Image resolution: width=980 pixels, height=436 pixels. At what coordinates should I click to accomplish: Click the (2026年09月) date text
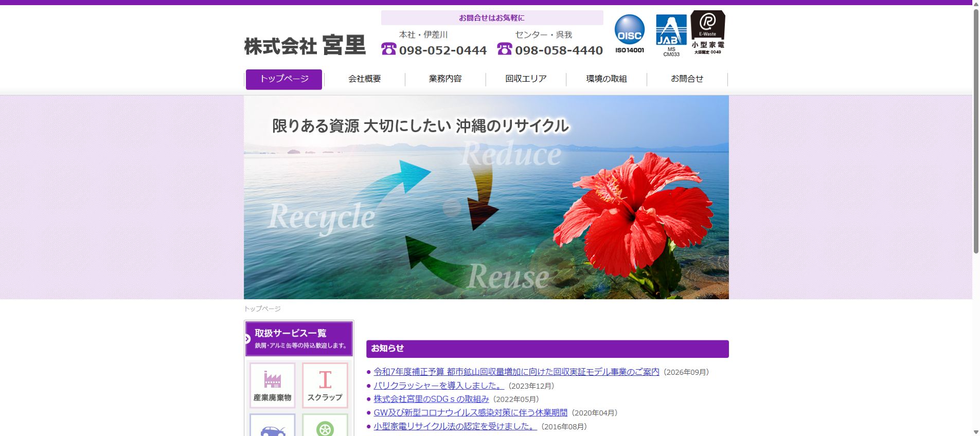point(686,372)
